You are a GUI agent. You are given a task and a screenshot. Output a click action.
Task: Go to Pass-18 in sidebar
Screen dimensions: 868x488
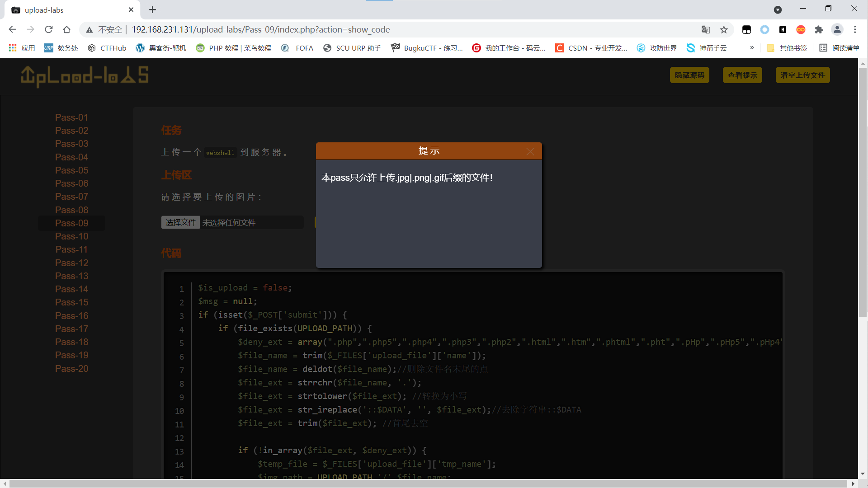coord(71,342)
